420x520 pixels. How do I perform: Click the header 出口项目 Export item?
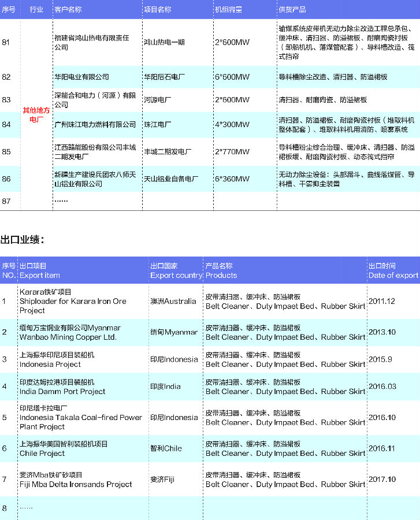pyautogui.click(x=40, y=270)
